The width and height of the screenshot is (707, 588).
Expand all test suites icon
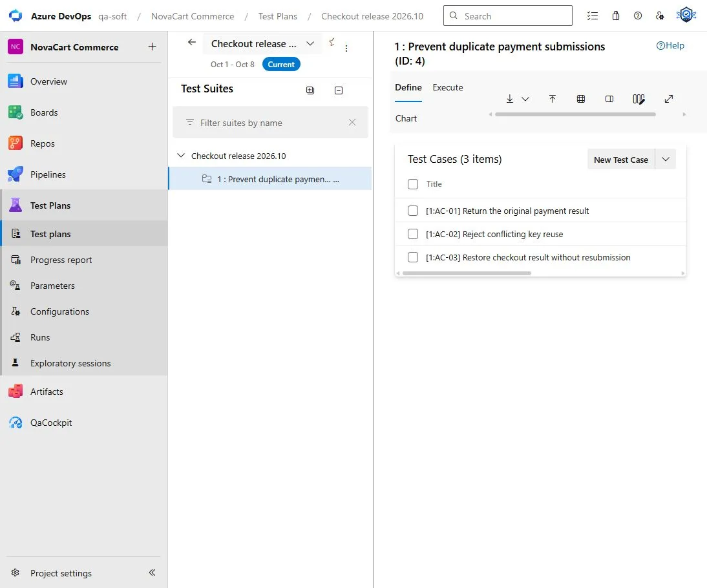coord(310,90)
